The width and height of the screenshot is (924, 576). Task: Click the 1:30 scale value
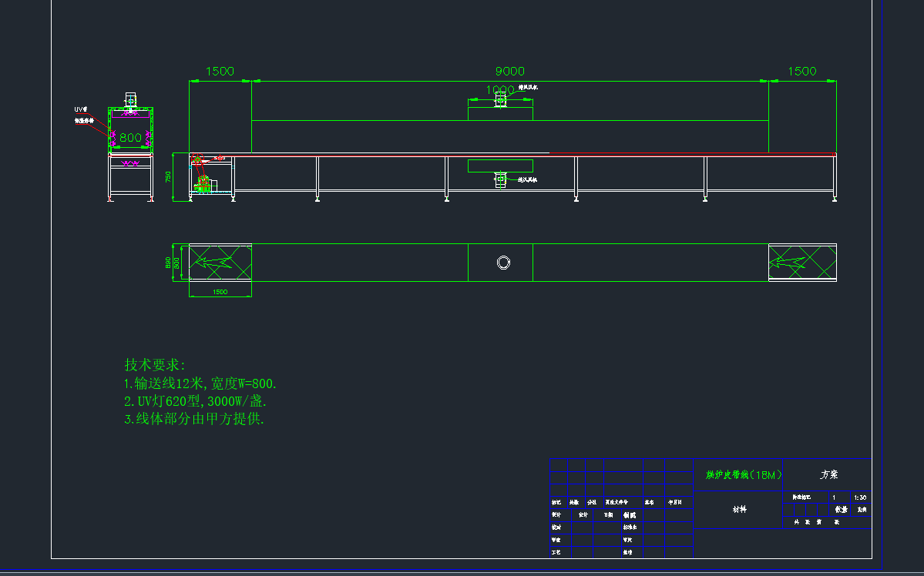pos(861,497)
